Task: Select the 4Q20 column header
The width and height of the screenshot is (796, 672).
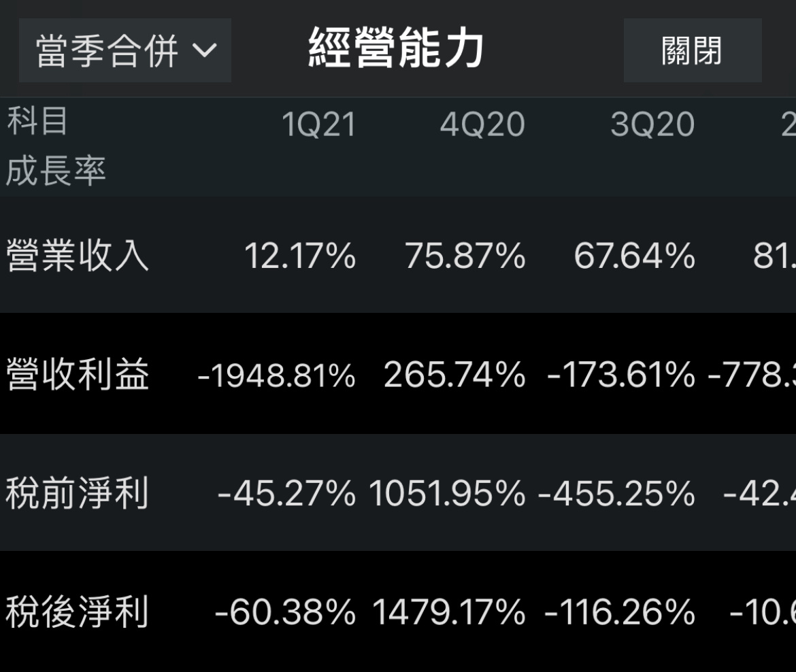Action: [x=482, y=125]
